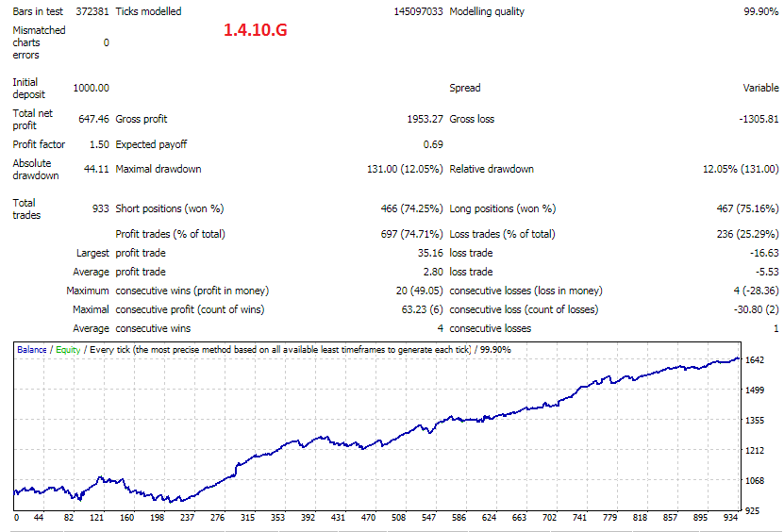Select Long positions value 467 (75.16%)

pos(747,208)
